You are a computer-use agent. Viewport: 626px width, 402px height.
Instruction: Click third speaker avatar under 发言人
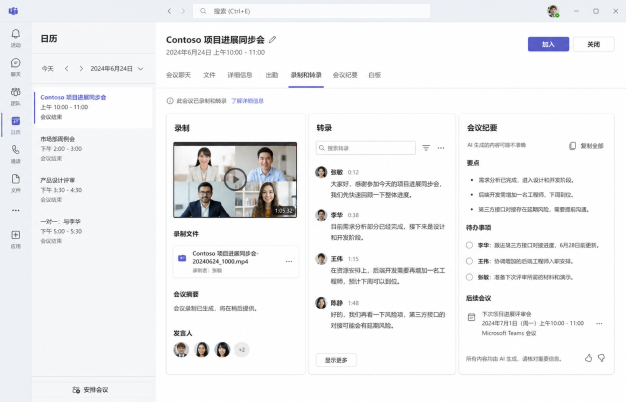pyautogui.click(x=222, y=350)
